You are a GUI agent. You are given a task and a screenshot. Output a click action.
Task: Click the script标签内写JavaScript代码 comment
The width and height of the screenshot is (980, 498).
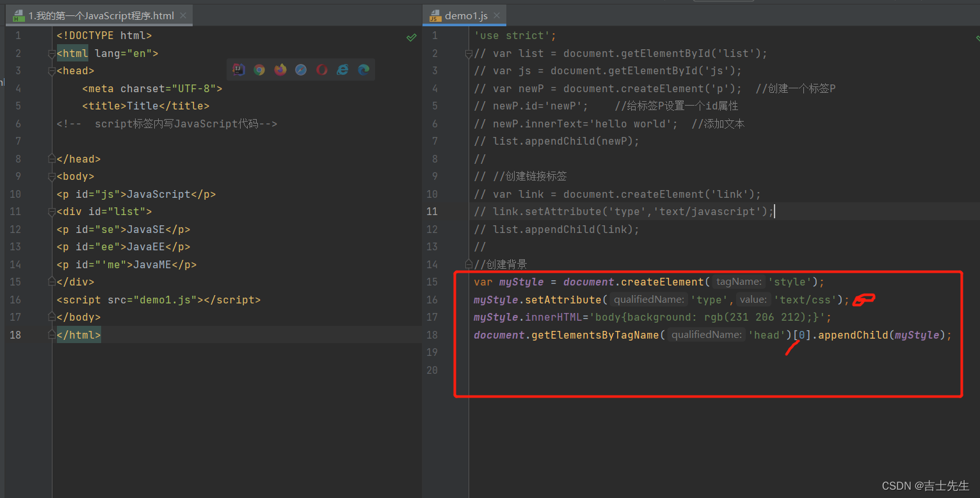167,124
